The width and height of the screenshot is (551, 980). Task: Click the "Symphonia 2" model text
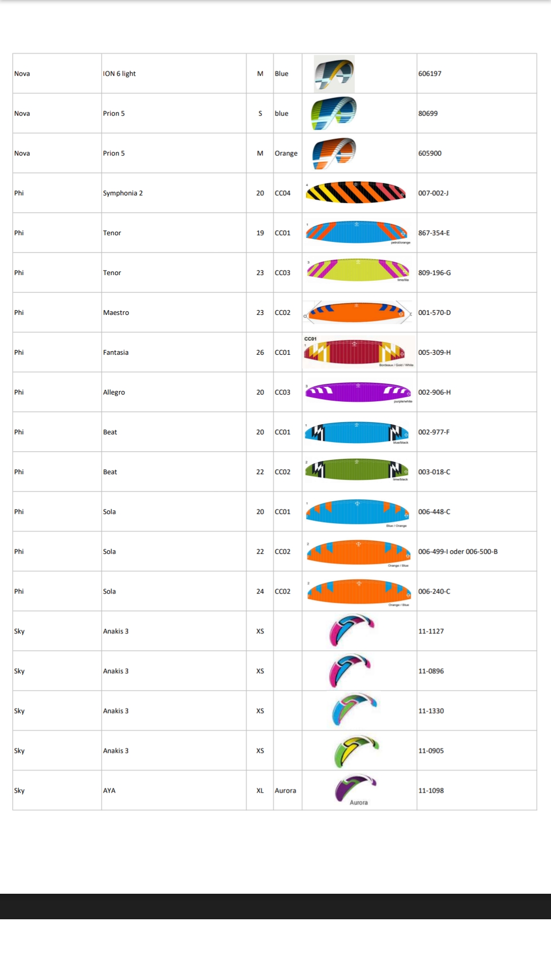(123, 193)
